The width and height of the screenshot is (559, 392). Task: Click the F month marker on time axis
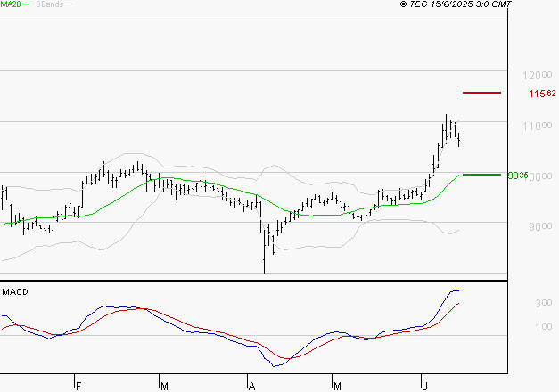point(78,387)
